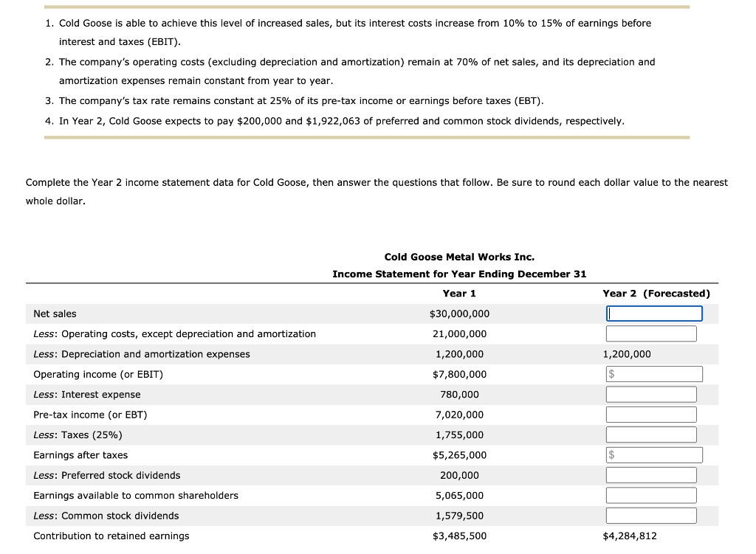This screenshot has width=756, height=554.
Task: Select the Year 1 pre-tax income 7,020,000
Action: (x=459, y=415)
